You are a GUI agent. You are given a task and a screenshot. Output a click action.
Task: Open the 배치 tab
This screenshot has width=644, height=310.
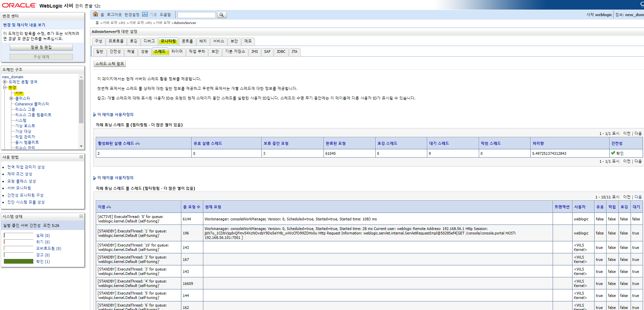pyautogui.click(x=203, y=41)
